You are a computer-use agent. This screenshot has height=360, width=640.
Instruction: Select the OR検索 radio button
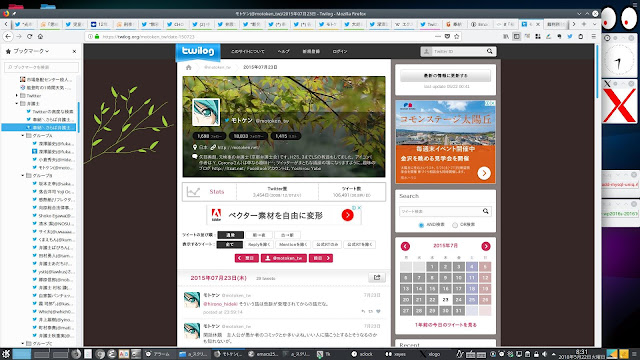tap(455, 225)
